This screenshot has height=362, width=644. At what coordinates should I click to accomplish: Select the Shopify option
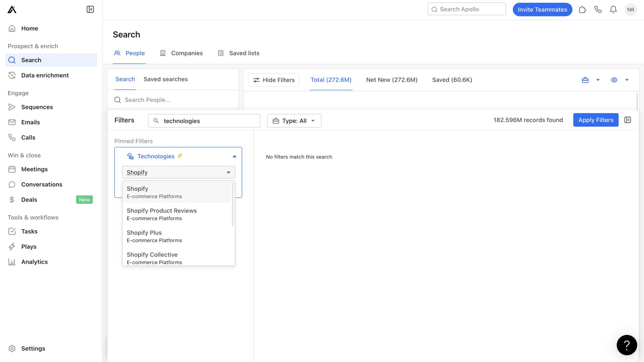177,192
